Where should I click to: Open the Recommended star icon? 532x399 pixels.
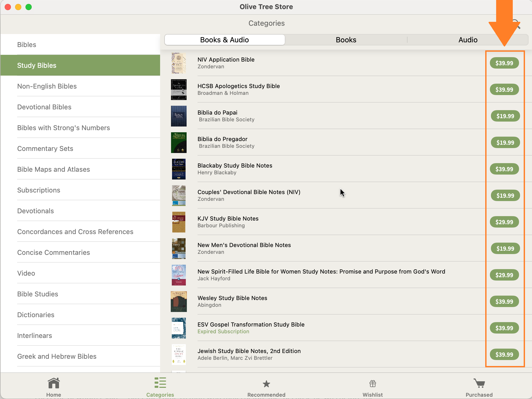[266, 384]
